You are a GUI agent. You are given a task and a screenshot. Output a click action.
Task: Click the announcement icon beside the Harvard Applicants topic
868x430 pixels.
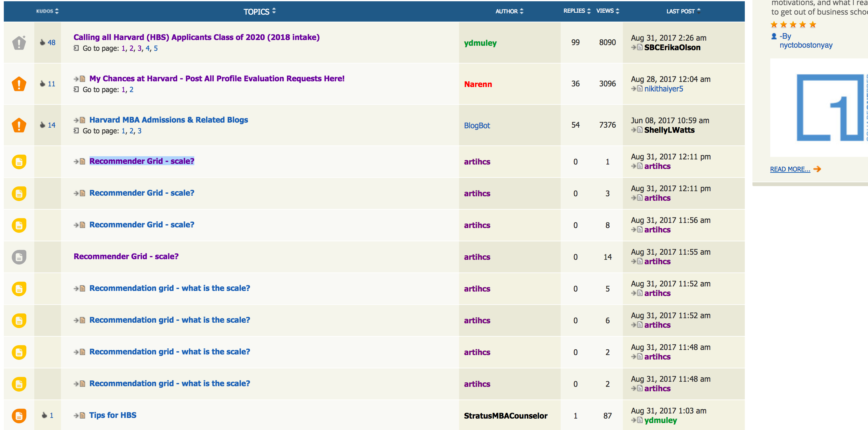click(x=18, y=42)
